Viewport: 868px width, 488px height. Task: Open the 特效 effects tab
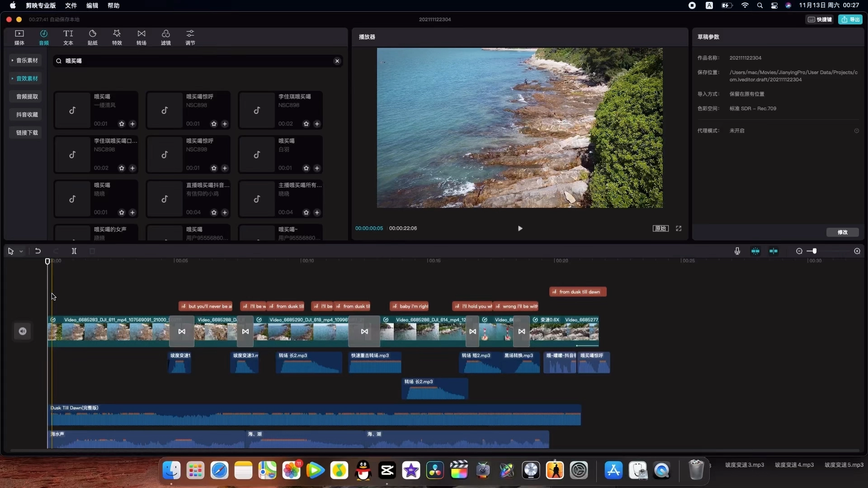(x=117, y=38)
